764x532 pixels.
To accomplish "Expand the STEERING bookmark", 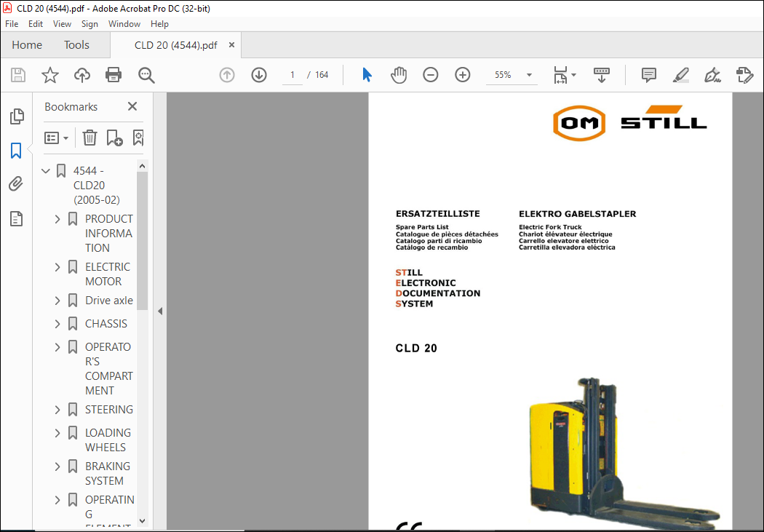I will coord(57,410).
